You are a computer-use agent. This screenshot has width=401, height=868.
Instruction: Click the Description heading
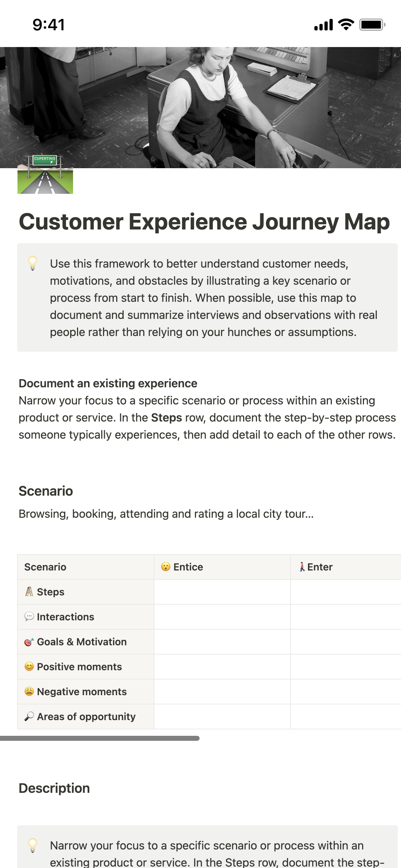click(x=54, y=788)
